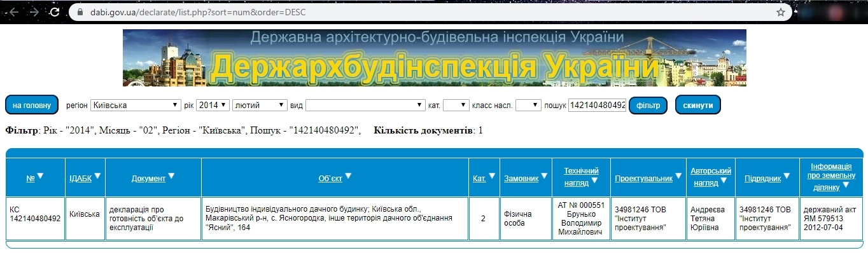The image size is (868, 253).
Task: Sort by Документ column header link
Action: (x=148, y=179)
